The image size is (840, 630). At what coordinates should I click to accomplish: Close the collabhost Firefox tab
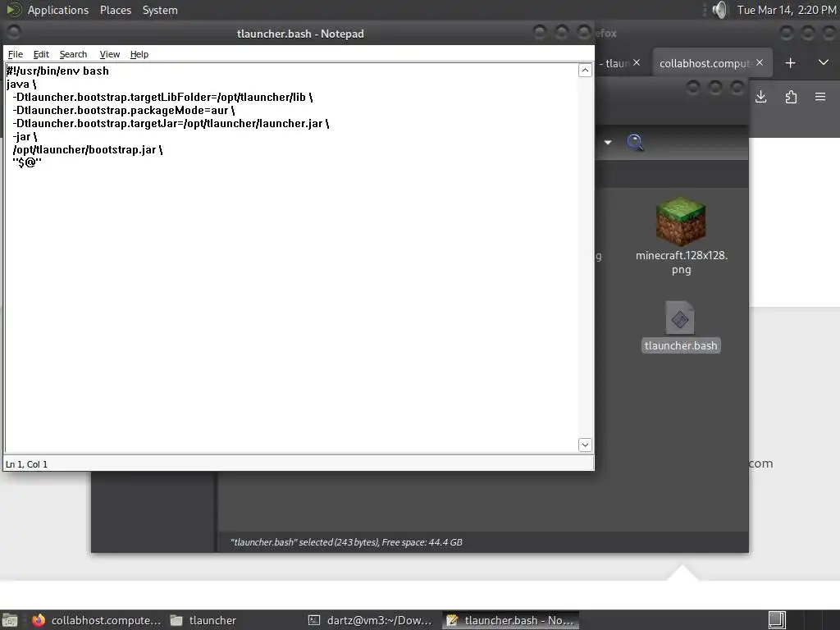760,62
